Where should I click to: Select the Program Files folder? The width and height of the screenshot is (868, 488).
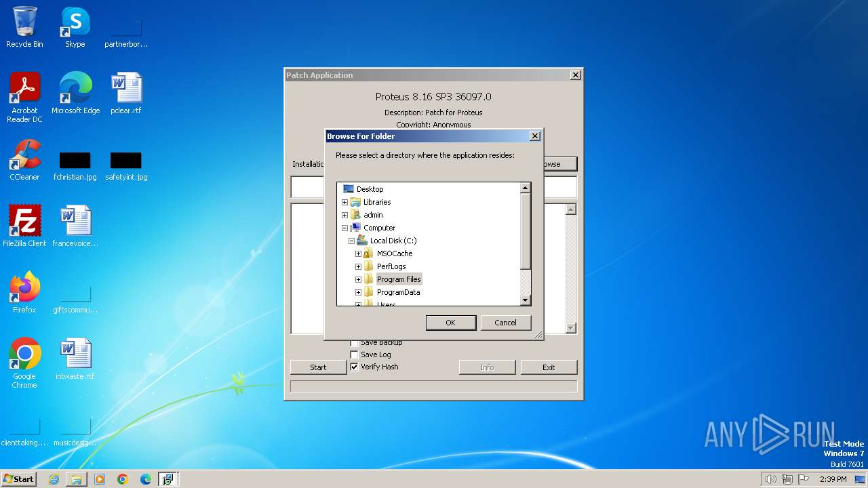point(399,279)
